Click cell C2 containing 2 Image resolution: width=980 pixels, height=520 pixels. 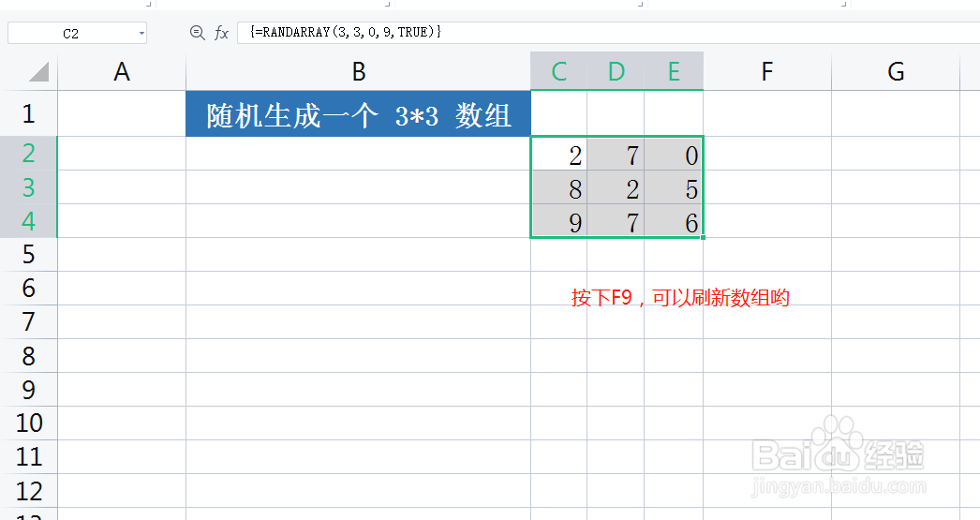click(x=559, y=154)
